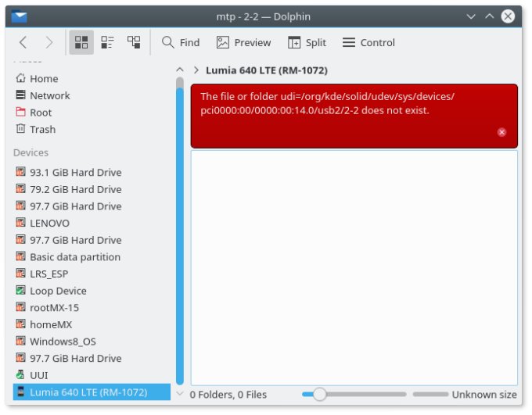Click the Unknown size status text
Image resolution: width=532 pixels, height=415 pixels.
[484, 395]
